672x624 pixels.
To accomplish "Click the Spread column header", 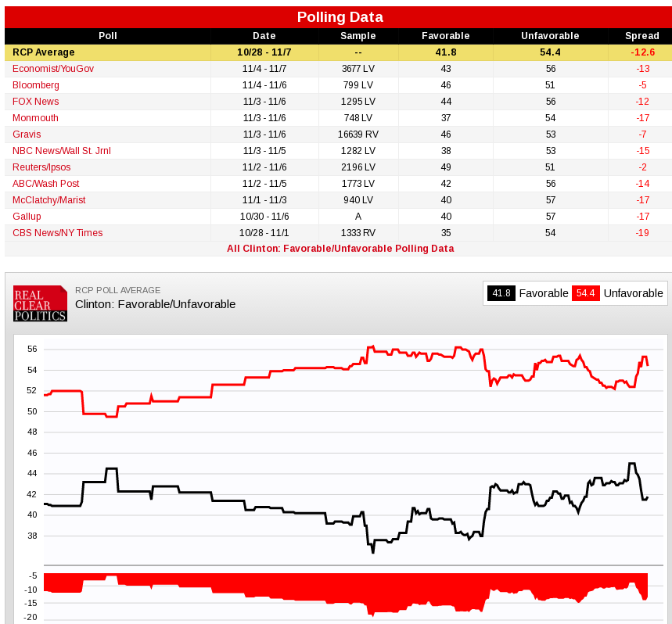I will point(642,36).
